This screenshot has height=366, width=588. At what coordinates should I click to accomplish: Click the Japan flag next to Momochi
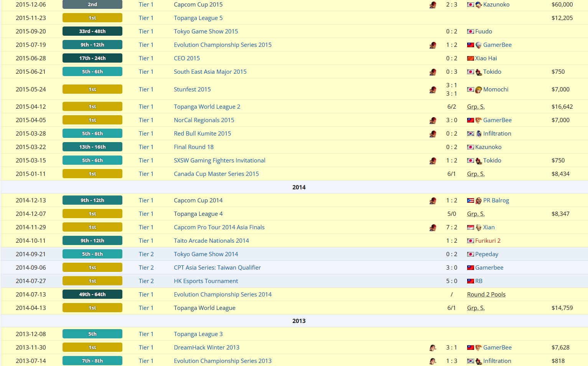point(470,89)
